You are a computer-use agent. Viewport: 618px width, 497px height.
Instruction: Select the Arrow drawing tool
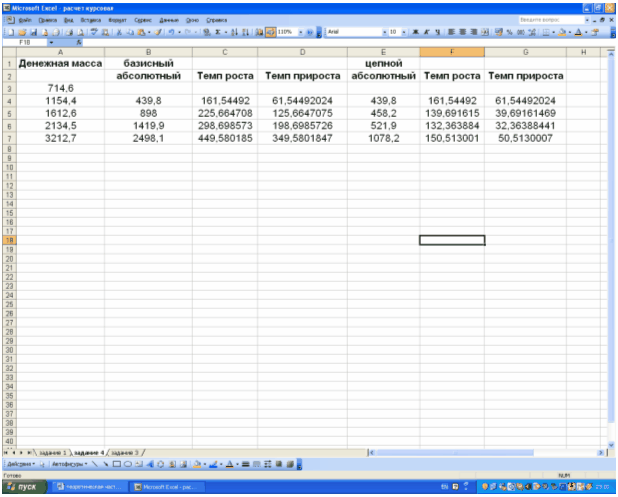click(x=106, y=464)
